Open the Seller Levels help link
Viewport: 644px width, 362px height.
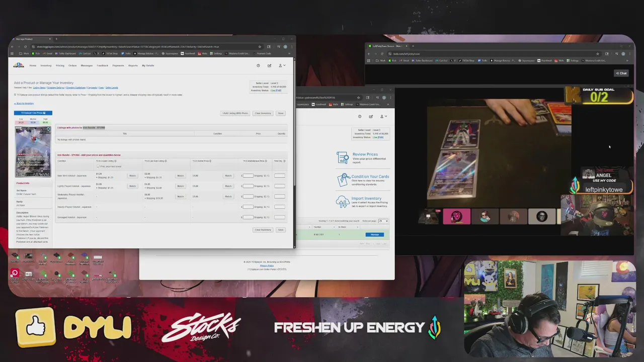pos(112,87)
